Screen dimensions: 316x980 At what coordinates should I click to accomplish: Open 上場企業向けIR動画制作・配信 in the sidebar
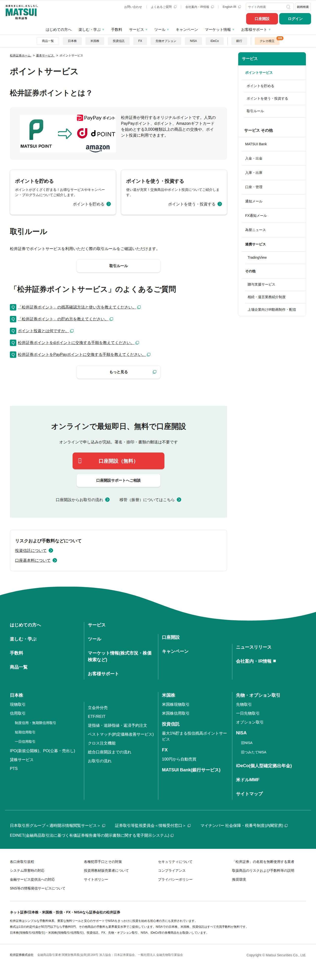pos(272,310)
